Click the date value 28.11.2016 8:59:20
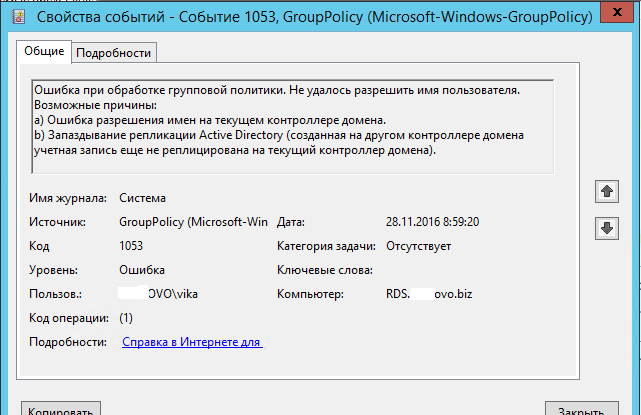This screenshot has height=415, width=641. click(x=433, y=222)
